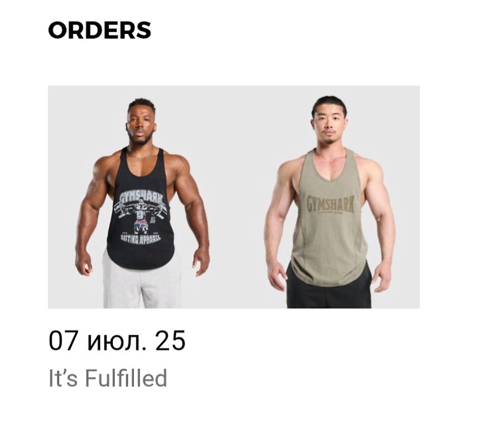Tap the curved hem of the khaki tank

click(329, 276)
